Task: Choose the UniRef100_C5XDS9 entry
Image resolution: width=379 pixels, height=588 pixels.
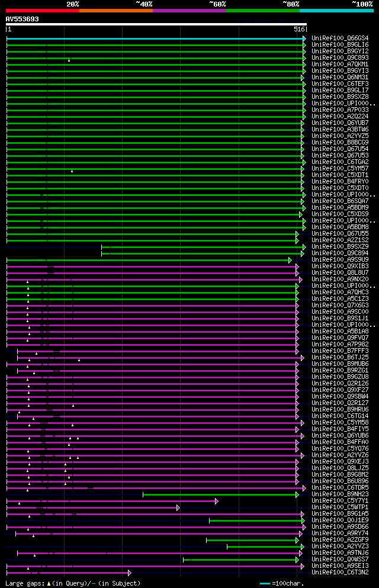Action: 340,214
